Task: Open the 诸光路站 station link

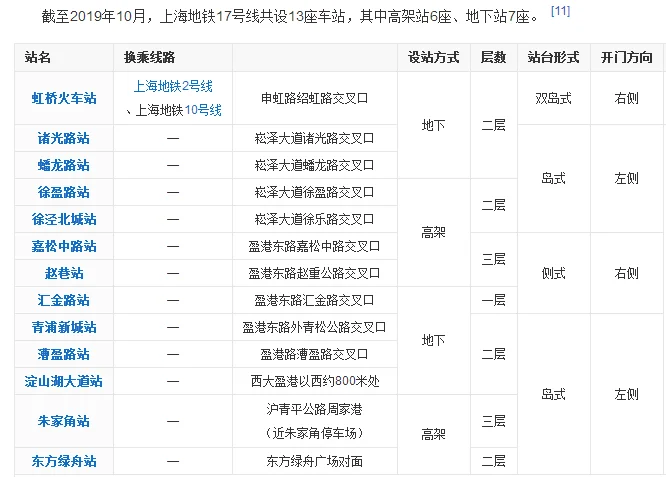Action: [x=64, y=138]
